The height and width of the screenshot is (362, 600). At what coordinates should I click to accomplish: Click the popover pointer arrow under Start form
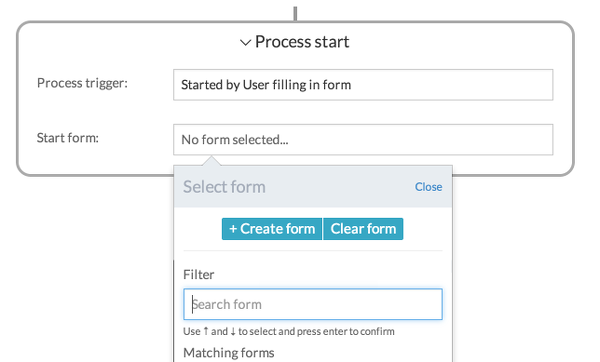[210, 161]
